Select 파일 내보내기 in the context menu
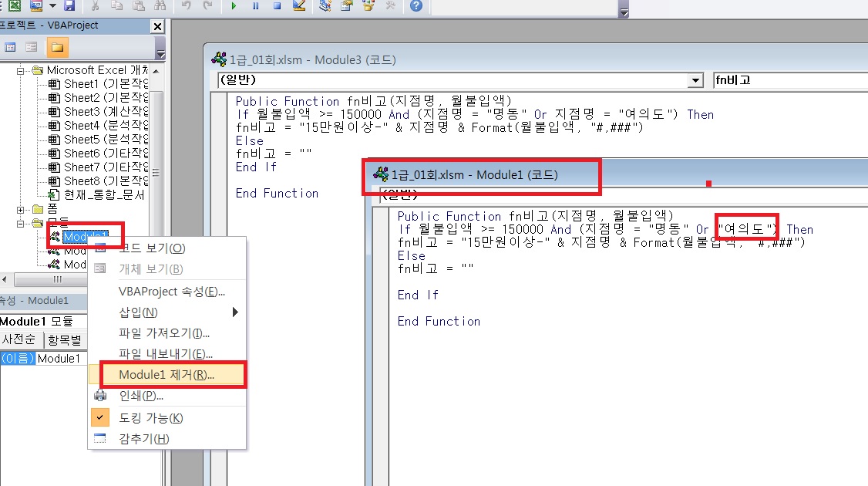868x486 pixels. (x=165, y=354)
